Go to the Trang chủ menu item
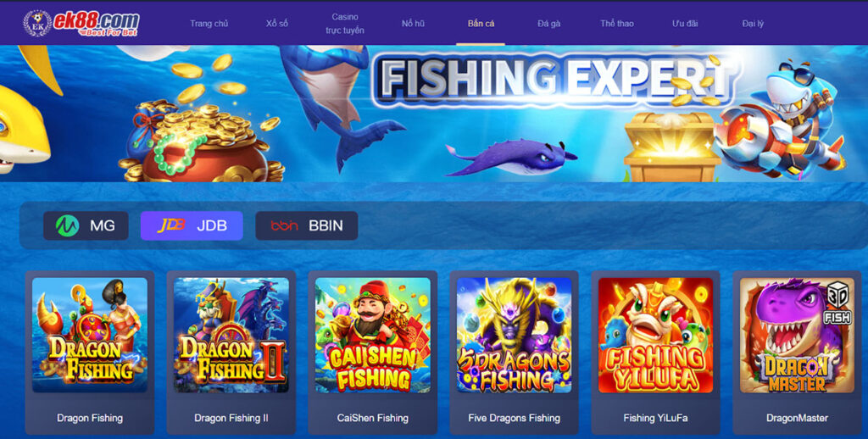 tap(209, 24)
